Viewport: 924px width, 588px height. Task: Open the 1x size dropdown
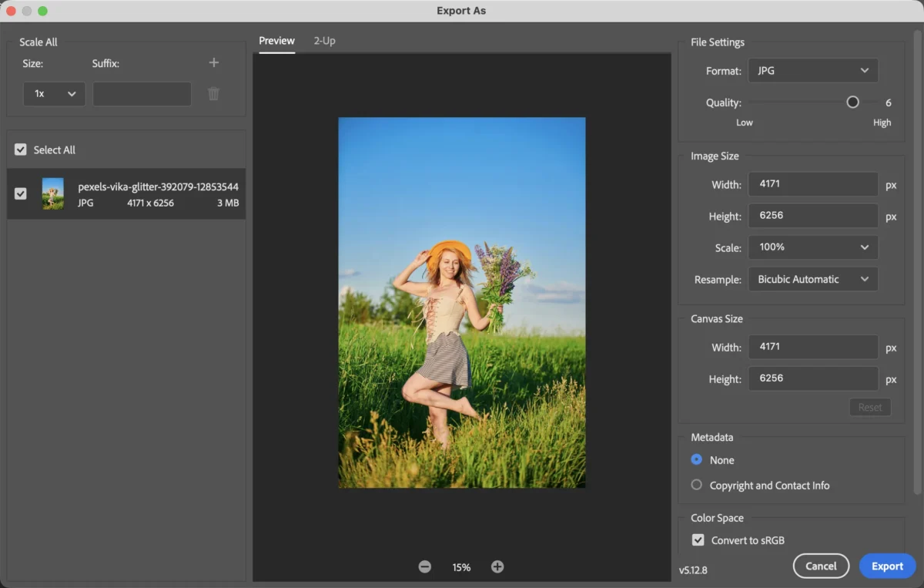point(54,93)
